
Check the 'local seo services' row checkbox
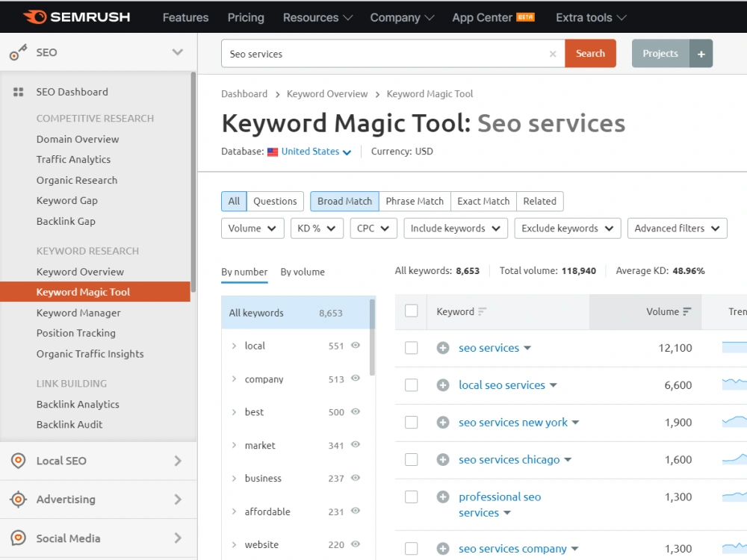[411, 385]
